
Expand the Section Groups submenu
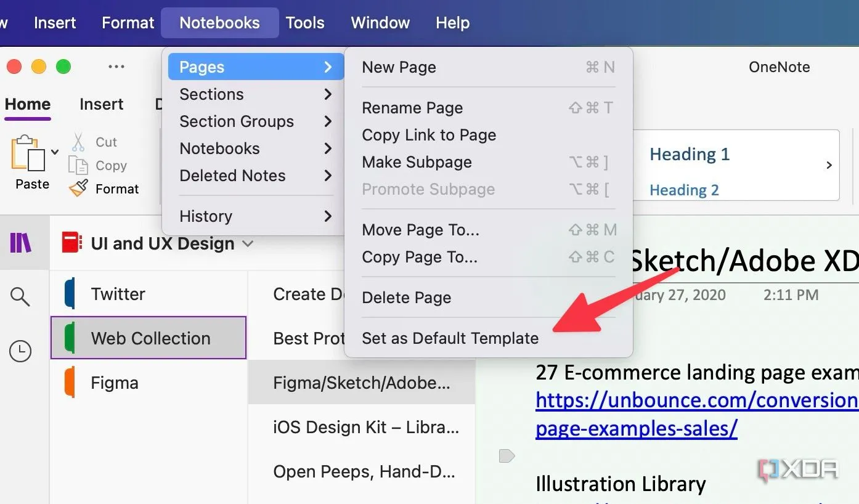[256, 121]
